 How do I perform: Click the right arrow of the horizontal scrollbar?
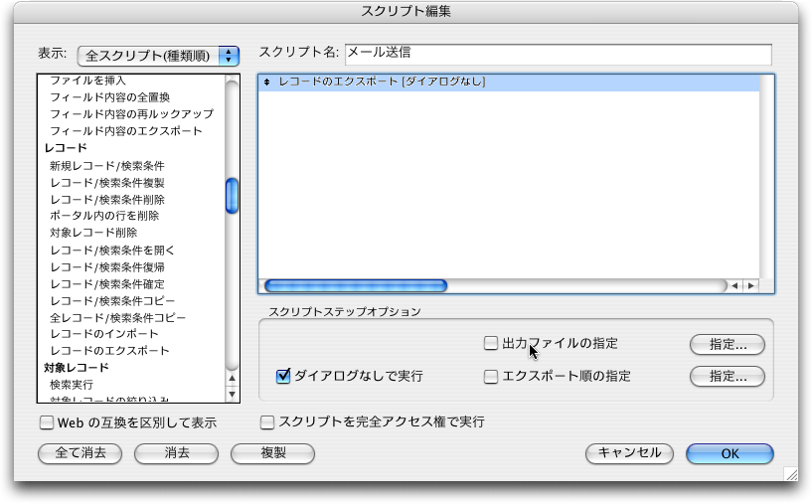coord(750,286)
